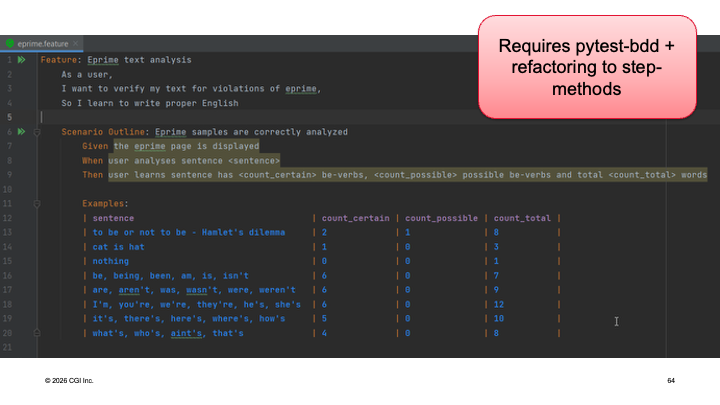Click the 'Requires pytest-bdd' callout box

pos(587,67)
